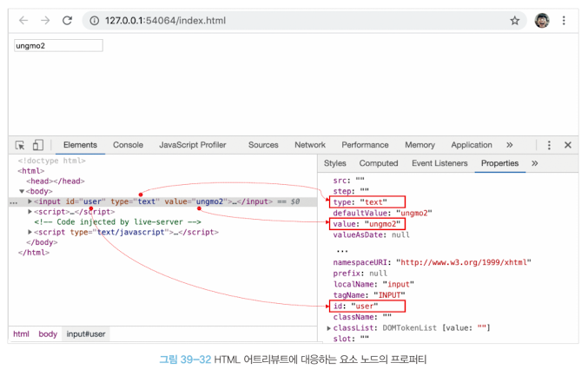This screenshot has width=588, height=376.
Task: Click the value: "ungmo2" property
Action: click(x=367, y=224)
